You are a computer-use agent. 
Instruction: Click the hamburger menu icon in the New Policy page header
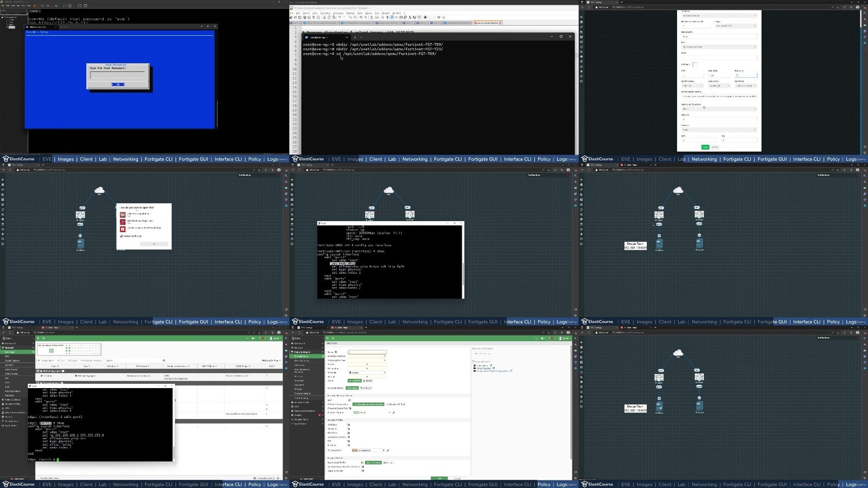point(327,338)
